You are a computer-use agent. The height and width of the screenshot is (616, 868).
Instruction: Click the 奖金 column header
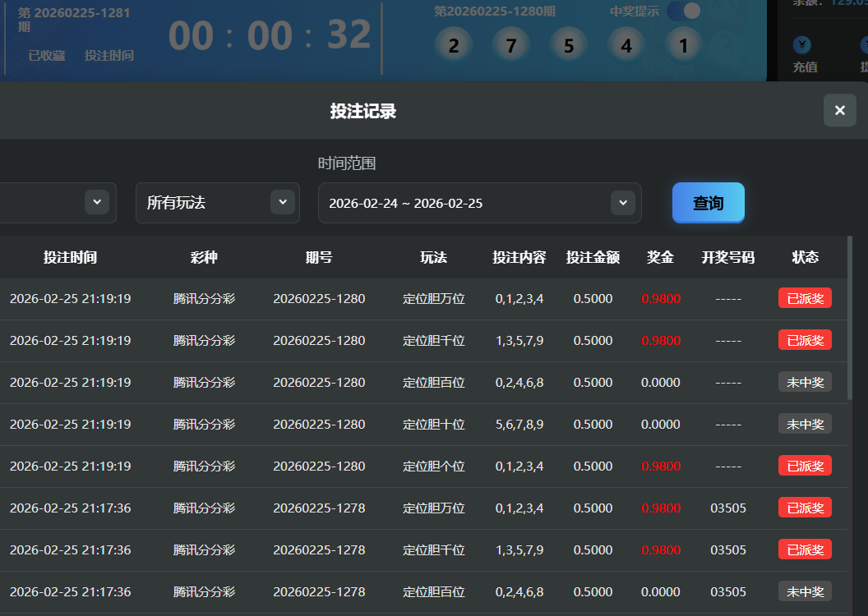(660, 257)
